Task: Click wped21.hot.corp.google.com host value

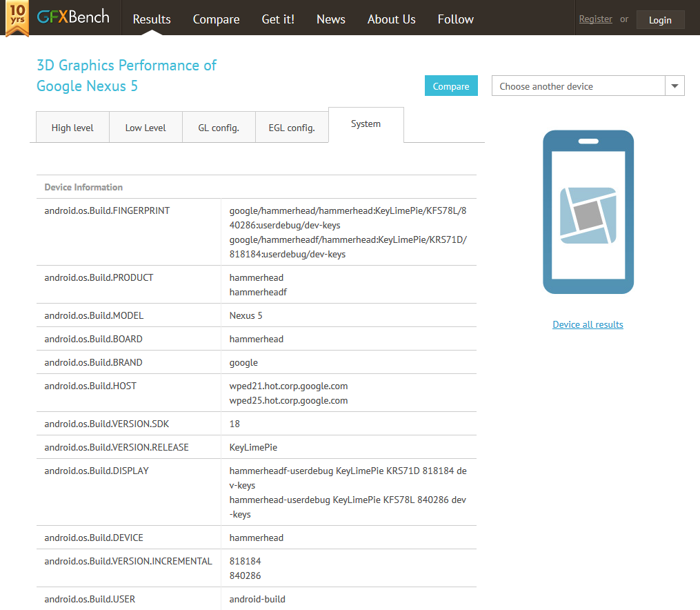Action: 288,386
